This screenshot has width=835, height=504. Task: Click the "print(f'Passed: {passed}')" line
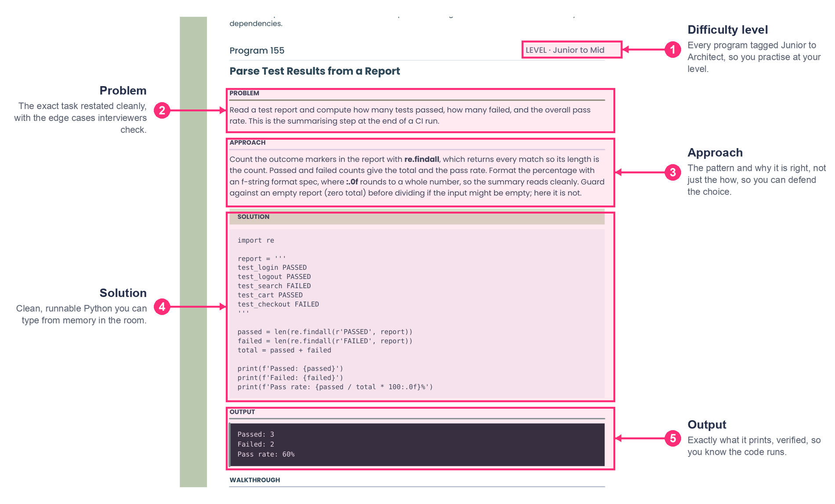click(290, 369)
